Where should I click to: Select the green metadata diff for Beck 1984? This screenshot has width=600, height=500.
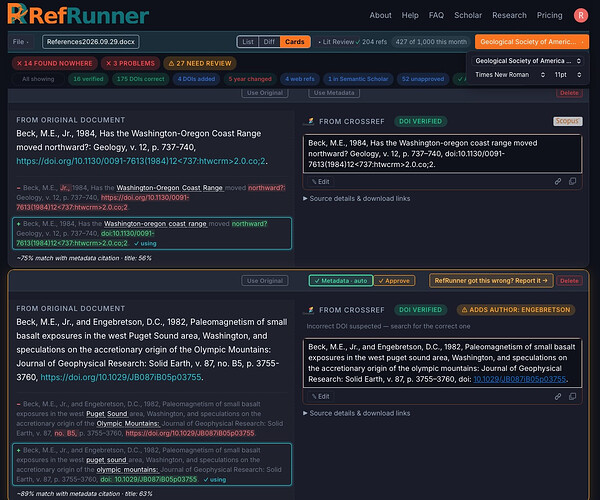point(152,233)
